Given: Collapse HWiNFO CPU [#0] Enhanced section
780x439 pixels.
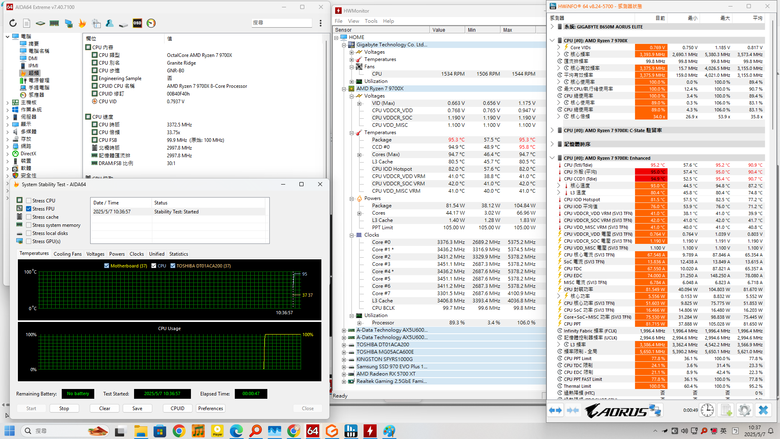Looking at the screenshot, I should [x=552, y=158].
